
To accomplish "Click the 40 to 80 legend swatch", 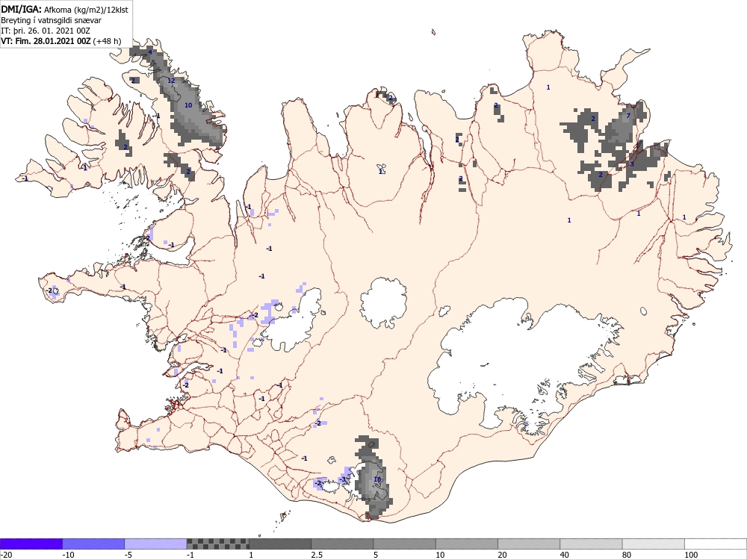I will 591,544.
